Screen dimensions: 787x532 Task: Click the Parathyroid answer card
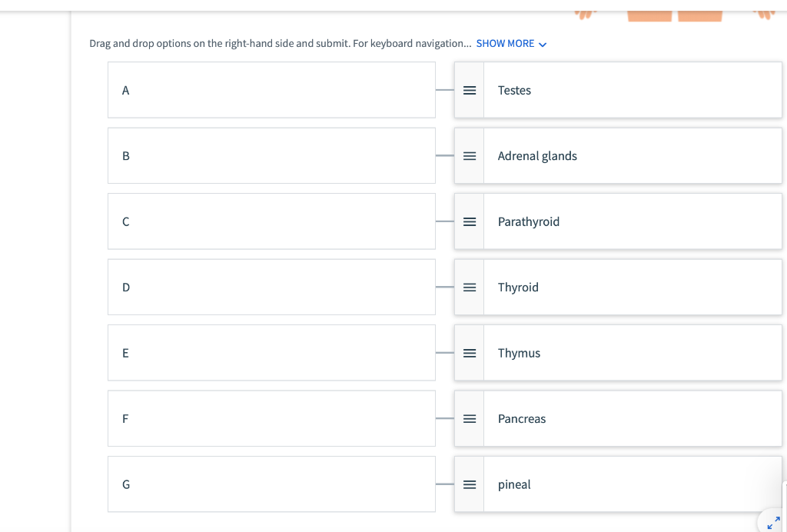coord(630,222)
